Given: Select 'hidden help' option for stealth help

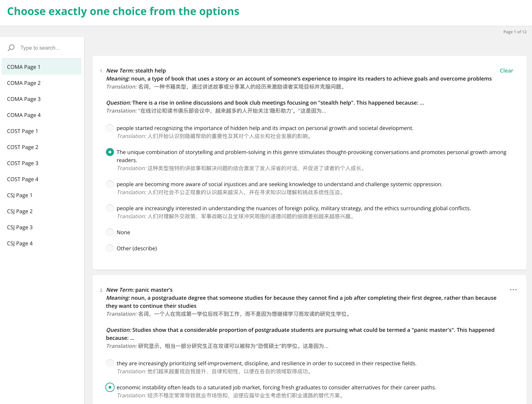Looking at the screenshot, I should click(x=110, y=128).
